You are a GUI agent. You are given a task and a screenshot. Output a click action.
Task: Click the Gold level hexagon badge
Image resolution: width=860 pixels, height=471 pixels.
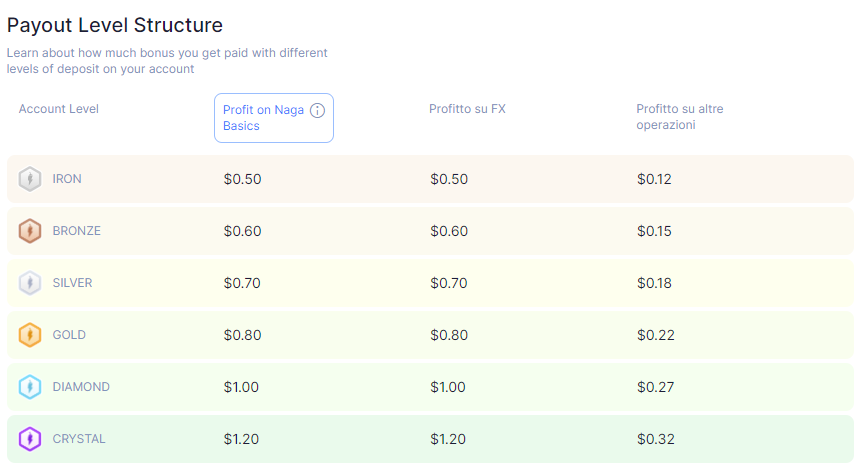pos(30,335)
